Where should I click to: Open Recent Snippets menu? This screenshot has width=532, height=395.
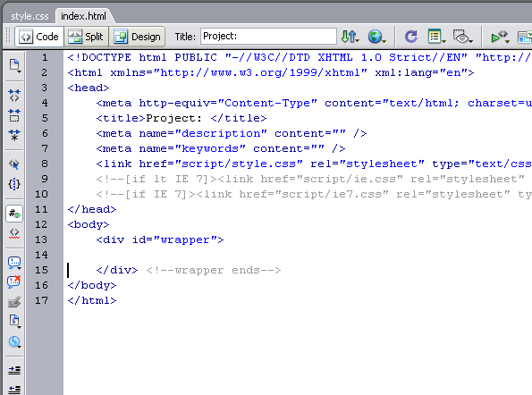click(x=14, y=321)
